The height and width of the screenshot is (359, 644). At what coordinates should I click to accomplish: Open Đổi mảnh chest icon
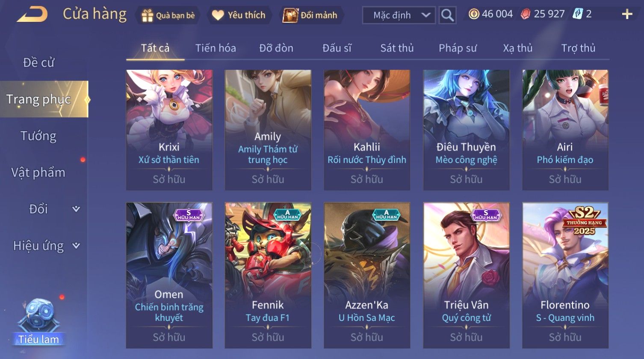290,15
